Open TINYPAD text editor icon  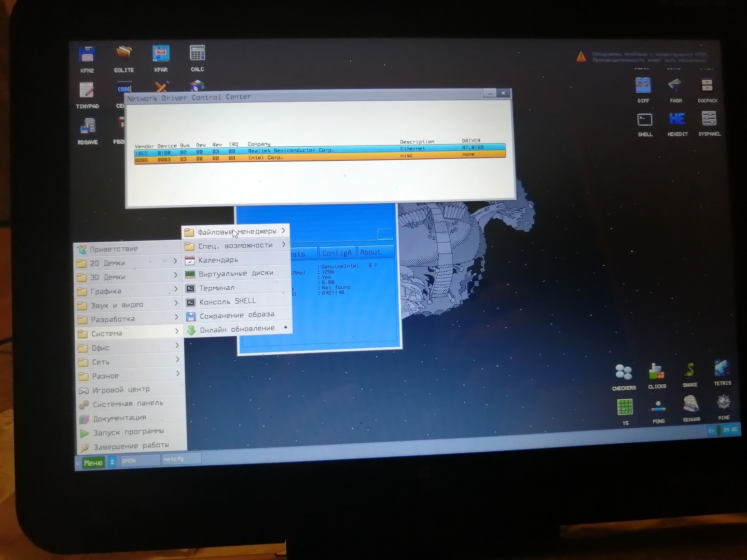click(x=87, y=91)
